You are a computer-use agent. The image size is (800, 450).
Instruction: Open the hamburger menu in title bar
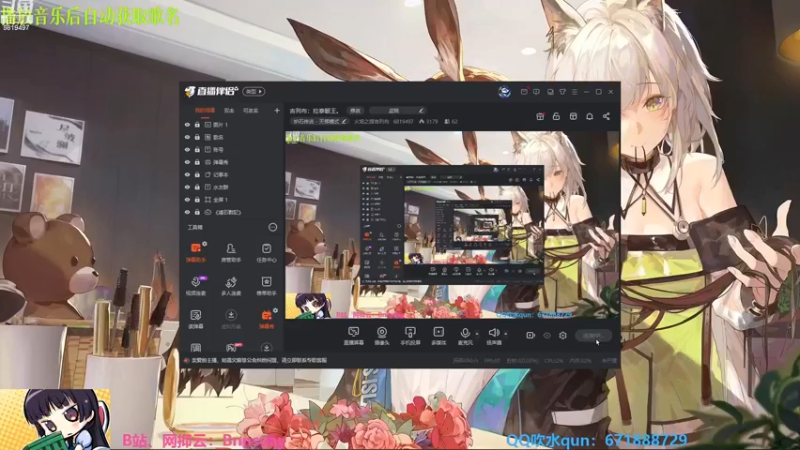(x=574, y=92)
